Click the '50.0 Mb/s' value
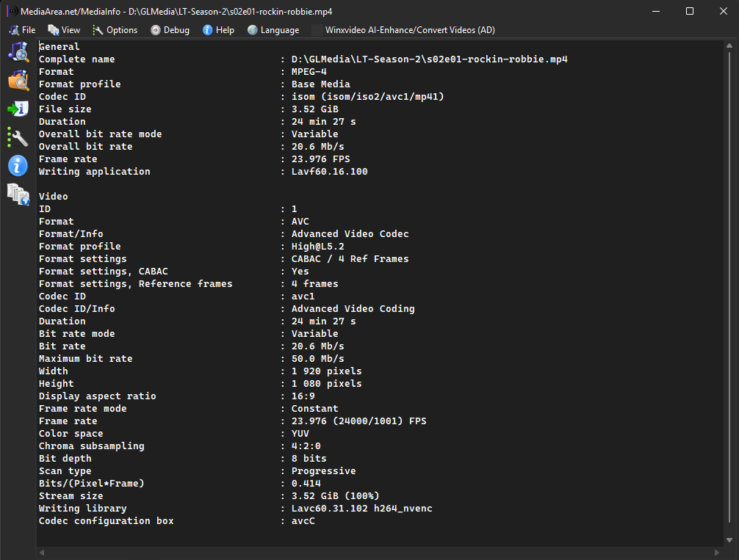Screen dimensions: 739x560 pyautogui.click(x=317, y=359)
